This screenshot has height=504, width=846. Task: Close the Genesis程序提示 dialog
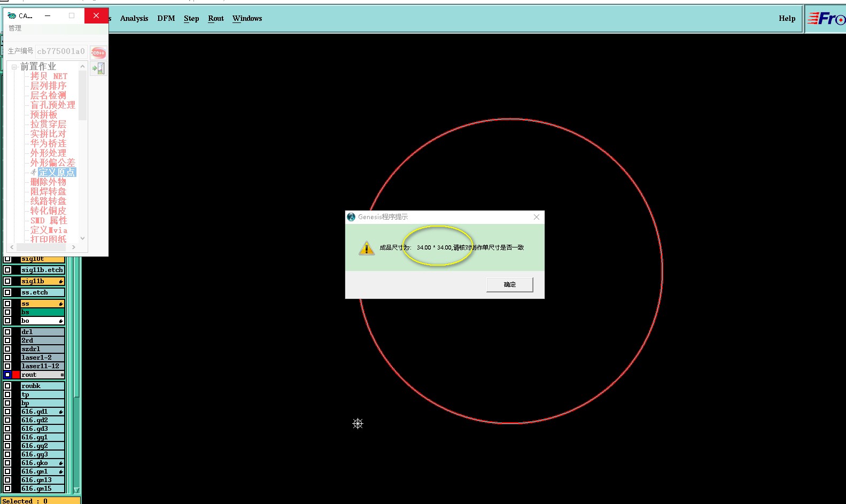pos(537,217)
